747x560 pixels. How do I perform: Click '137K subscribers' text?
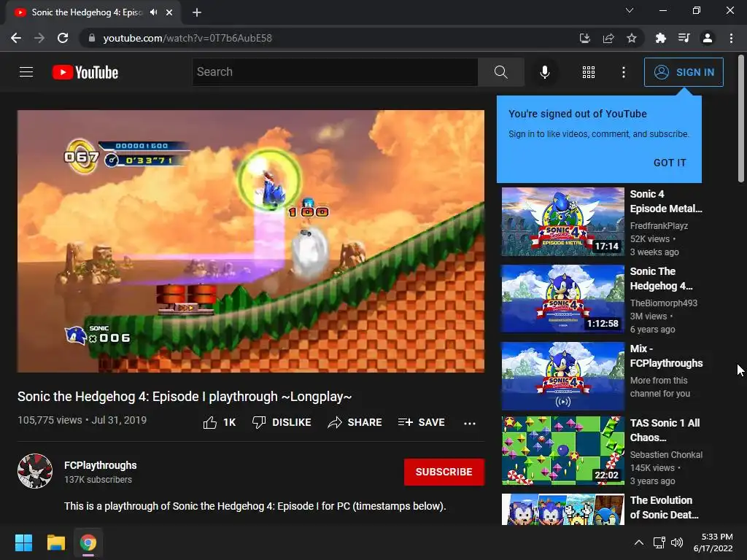click(98, 480)
